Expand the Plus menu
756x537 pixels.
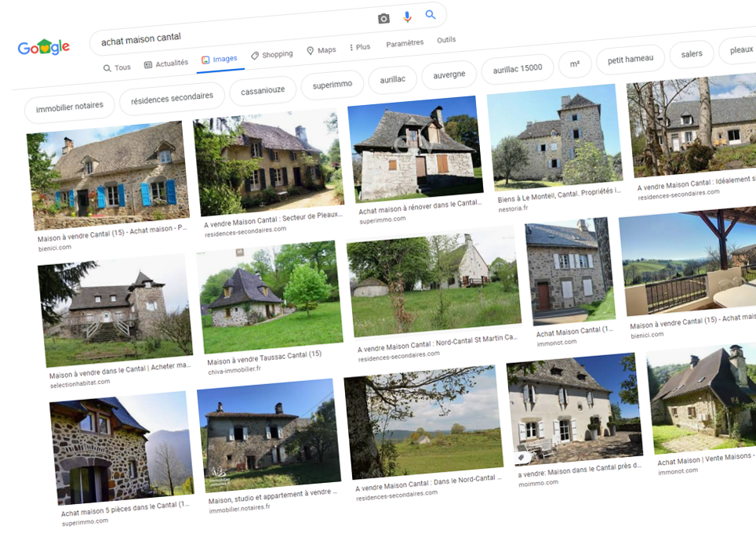359,47
